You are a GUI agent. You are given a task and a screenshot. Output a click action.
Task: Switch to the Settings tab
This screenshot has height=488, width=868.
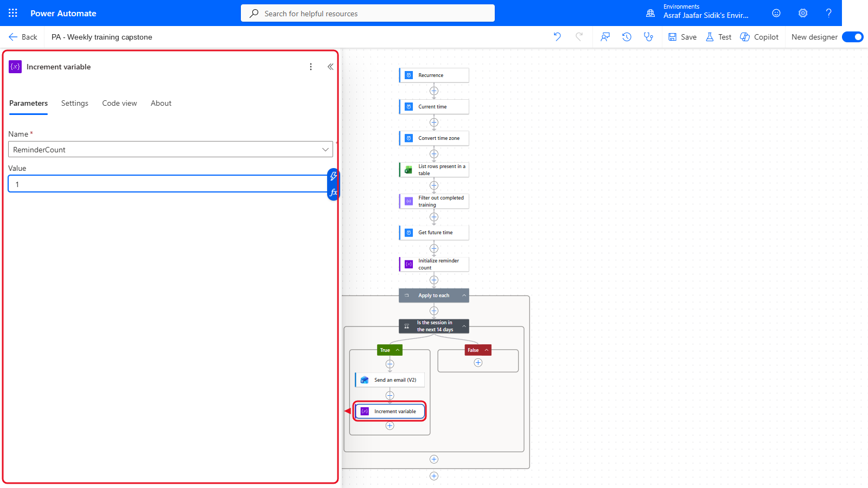click(x=75, y=103)
